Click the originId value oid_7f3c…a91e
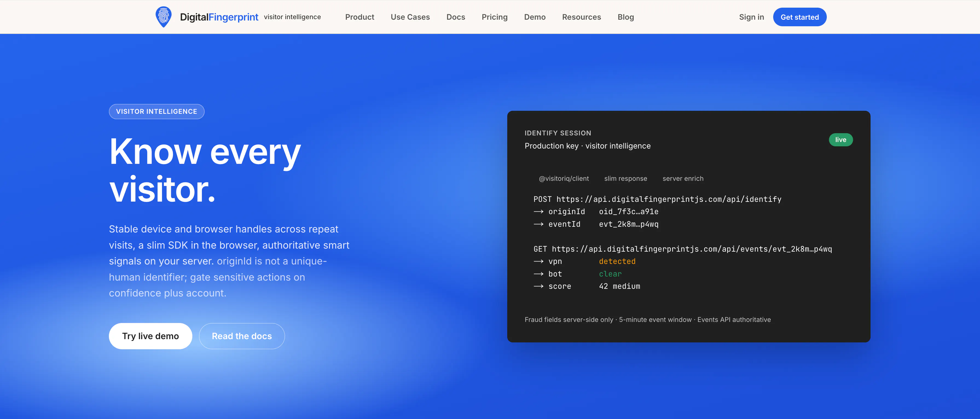 click(628, 212)
